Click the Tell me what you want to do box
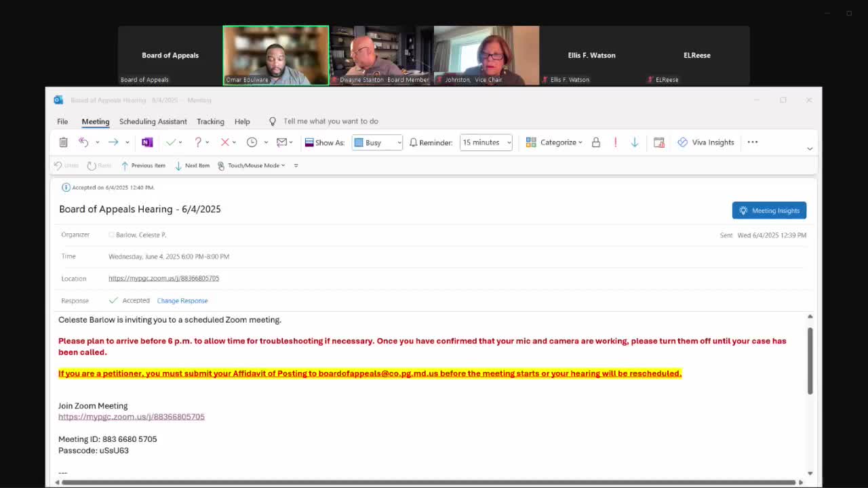 [331, 121]
